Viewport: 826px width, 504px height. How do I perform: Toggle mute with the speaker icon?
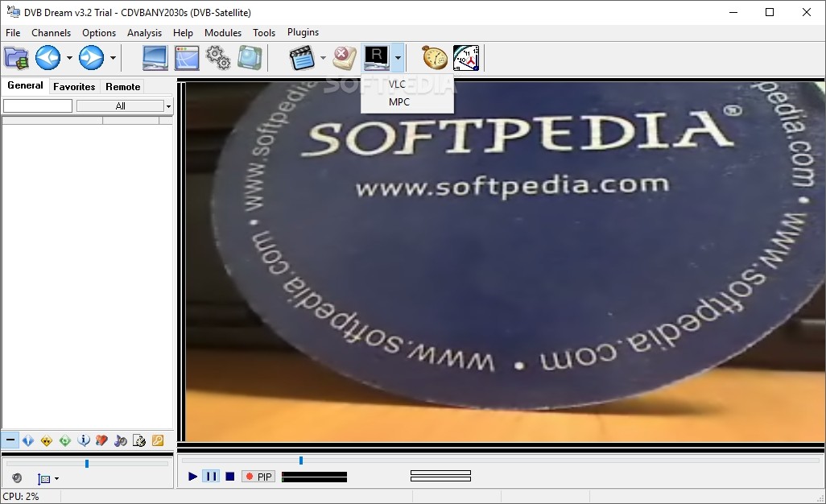click(x=17, y=478)
